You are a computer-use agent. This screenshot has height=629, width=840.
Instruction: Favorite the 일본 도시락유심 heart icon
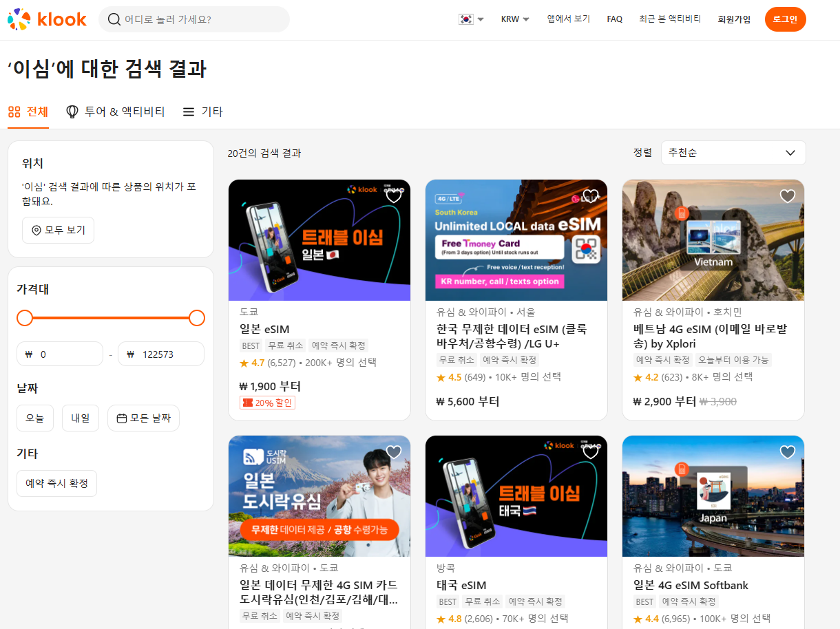point(394,452)
